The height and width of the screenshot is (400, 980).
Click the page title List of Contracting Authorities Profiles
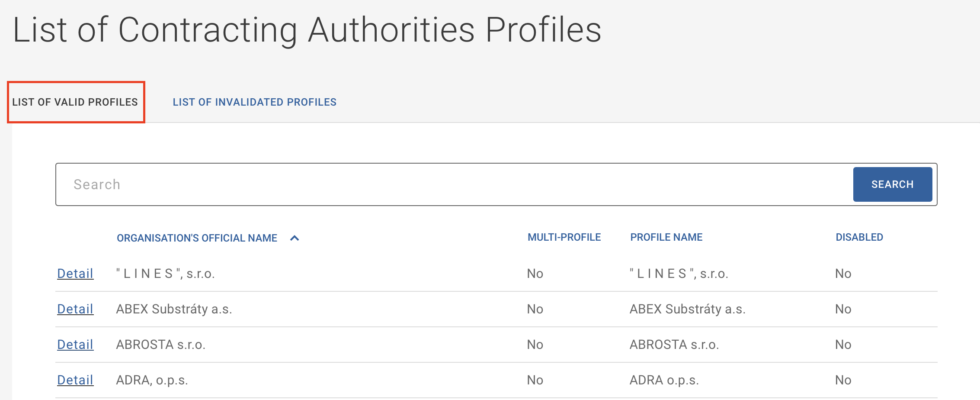[x=307, y=29]
